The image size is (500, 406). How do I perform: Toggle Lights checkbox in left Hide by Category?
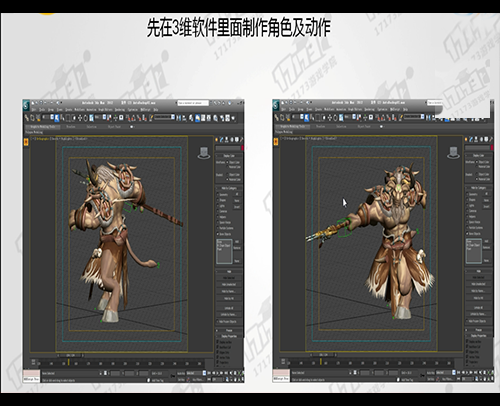(x=218, y=206)
